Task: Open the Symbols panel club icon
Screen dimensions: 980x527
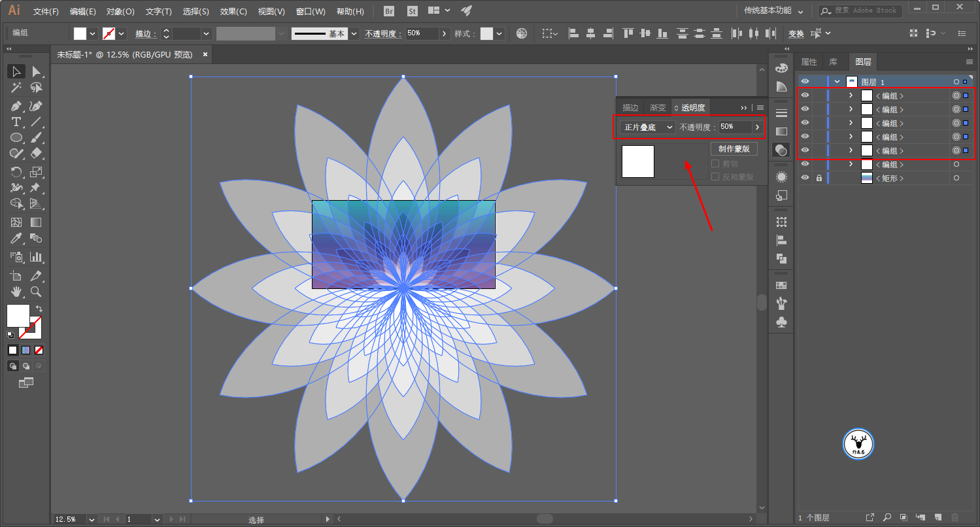Action: 781,322
